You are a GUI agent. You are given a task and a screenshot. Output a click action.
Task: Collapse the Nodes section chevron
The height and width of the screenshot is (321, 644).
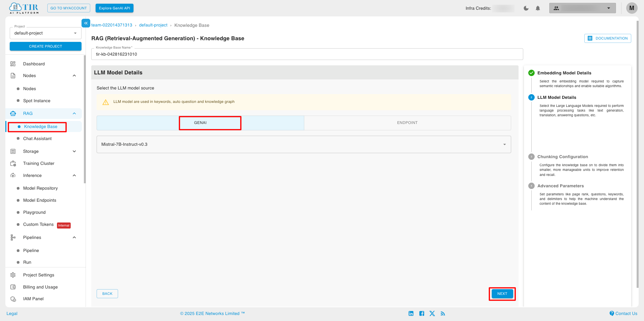click(74, 76)
